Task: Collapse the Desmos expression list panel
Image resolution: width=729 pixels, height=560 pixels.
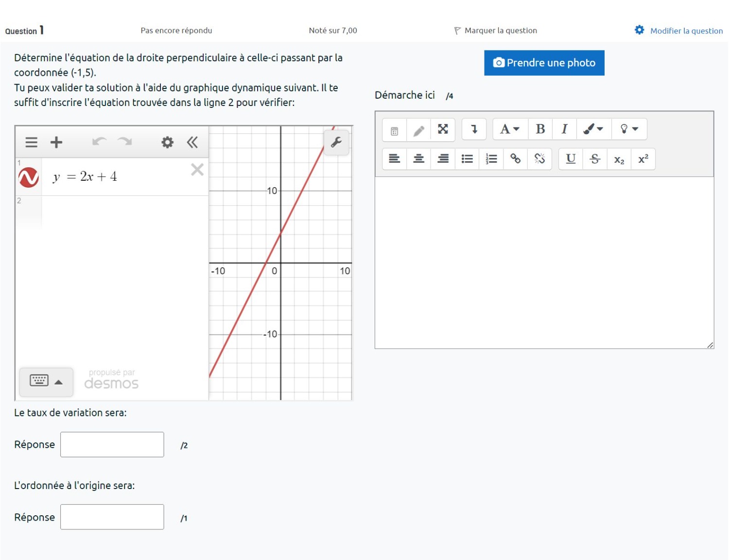Action: [192, 142]
